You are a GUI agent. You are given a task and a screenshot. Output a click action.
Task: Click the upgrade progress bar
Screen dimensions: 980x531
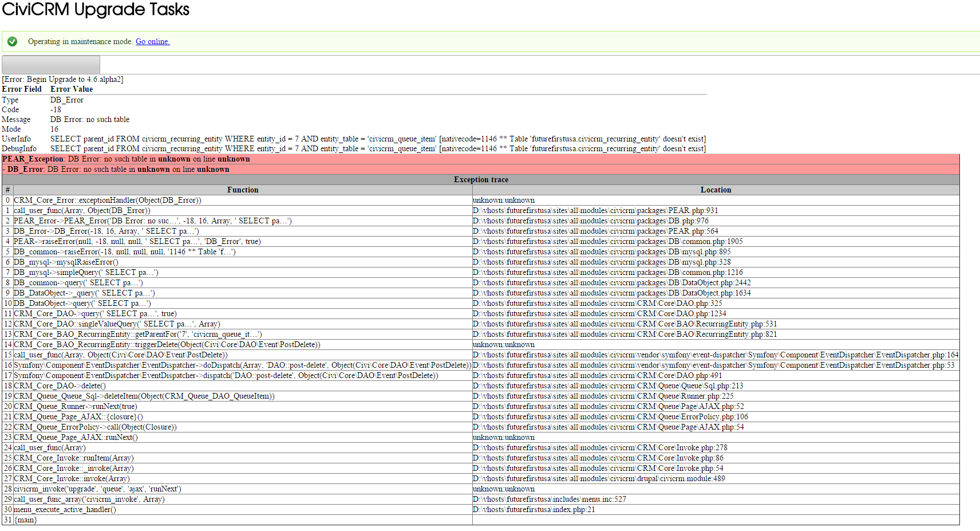(x=51, y=64)
